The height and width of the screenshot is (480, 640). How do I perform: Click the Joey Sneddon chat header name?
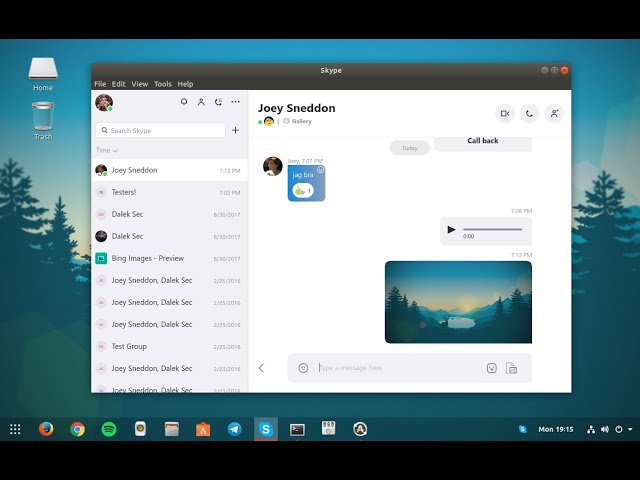pyautogui.click(x=297, y=108)
